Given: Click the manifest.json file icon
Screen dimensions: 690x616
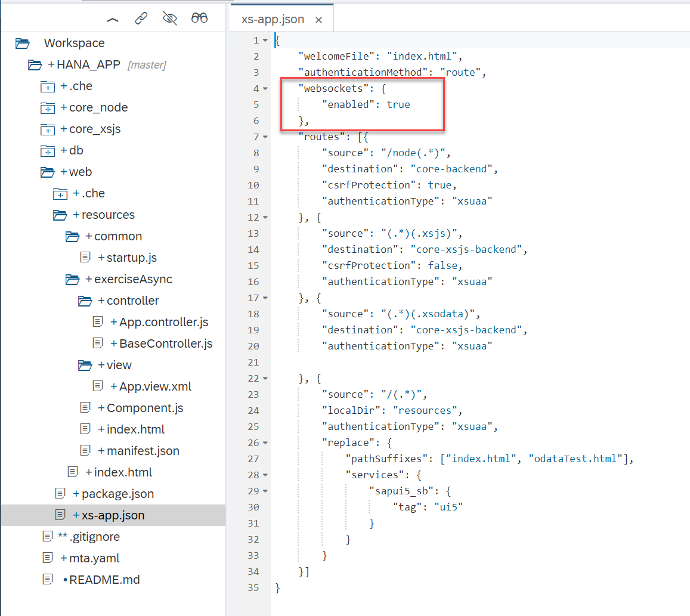Looking at the screenshot, I should [x=85, y=451].
